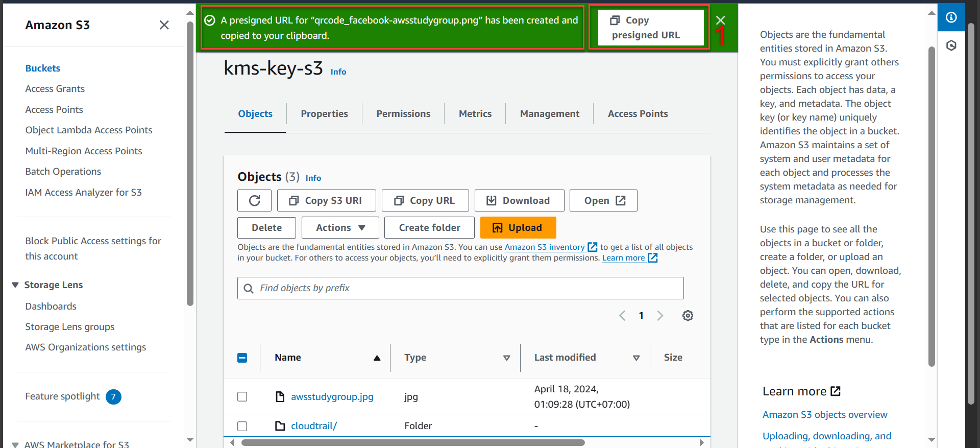Image resolution: width=980 pixels, height=448 pixels.
Task: Open Buckets in the sidebar
Action: coord(43,68)
